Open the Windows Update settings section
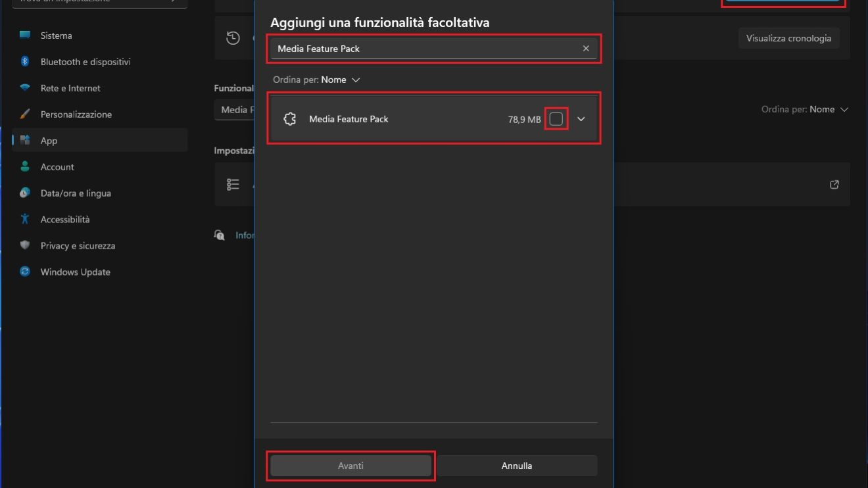Image resolution: width=868 pixels, height=488 pixels. click(75, 272)
